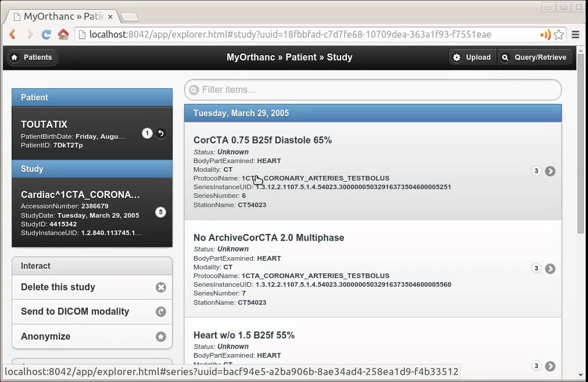Click scrollbar down arrow

coord(580,375)
